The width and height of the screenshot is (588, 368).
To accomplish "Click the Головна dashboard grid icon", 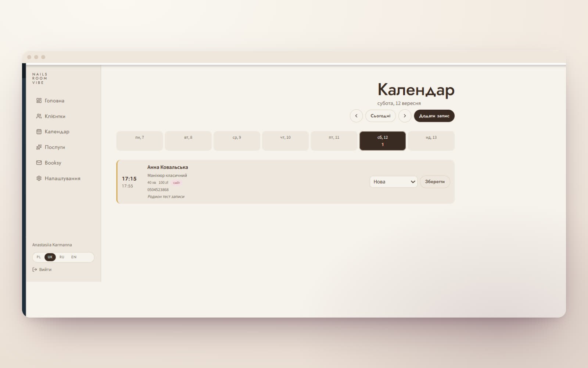I will (x=39, y=100).
